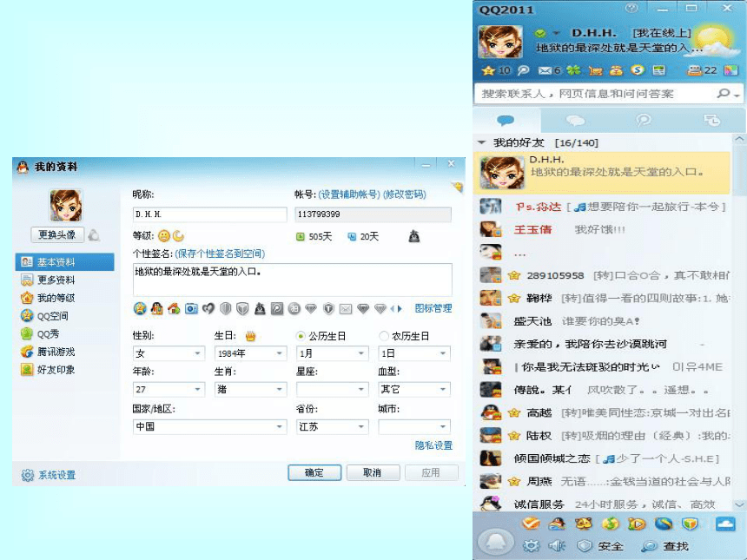Image resolution: width=747 pixels, height=560 pixels.
Task: Open the birth month dropdown showing 1月
Action: pyautogui.click(x=333, y=353)
